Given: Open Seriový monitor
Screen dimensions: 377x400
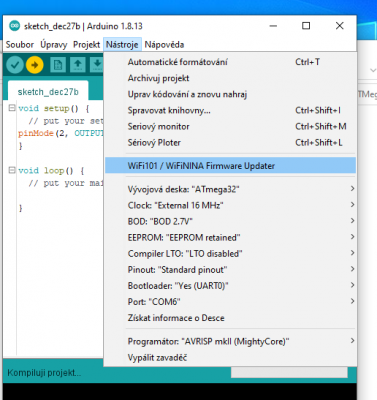Looking at the screenshot, I should pos(230,127).
